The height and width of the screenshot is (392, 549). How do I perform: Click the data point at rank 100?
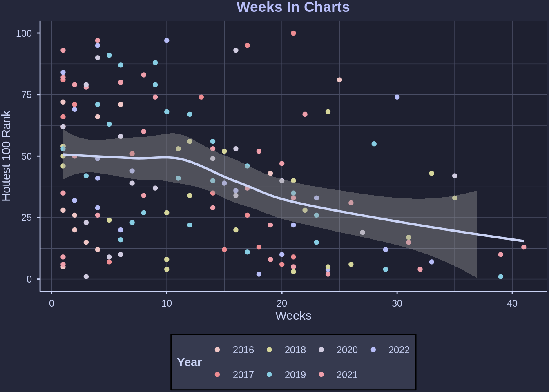pyautogui.click(x=293, y=33)
